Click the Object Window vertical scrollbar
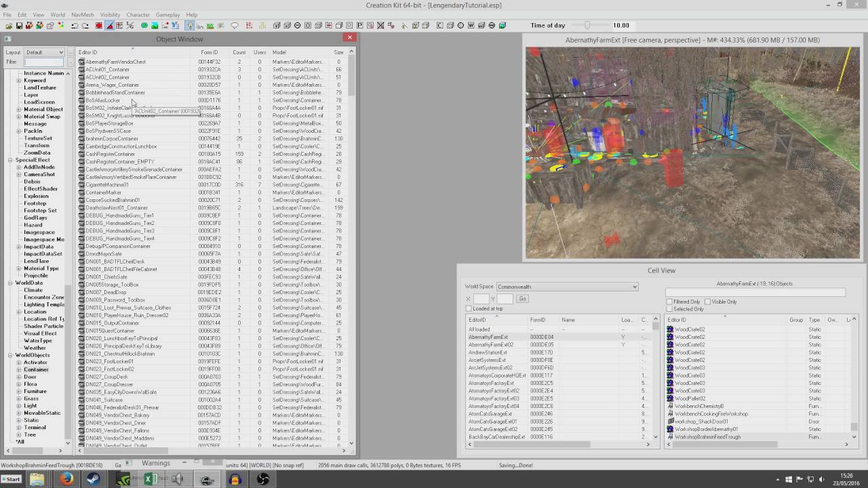This screenshot has width=868, height=488. point(351,251)
